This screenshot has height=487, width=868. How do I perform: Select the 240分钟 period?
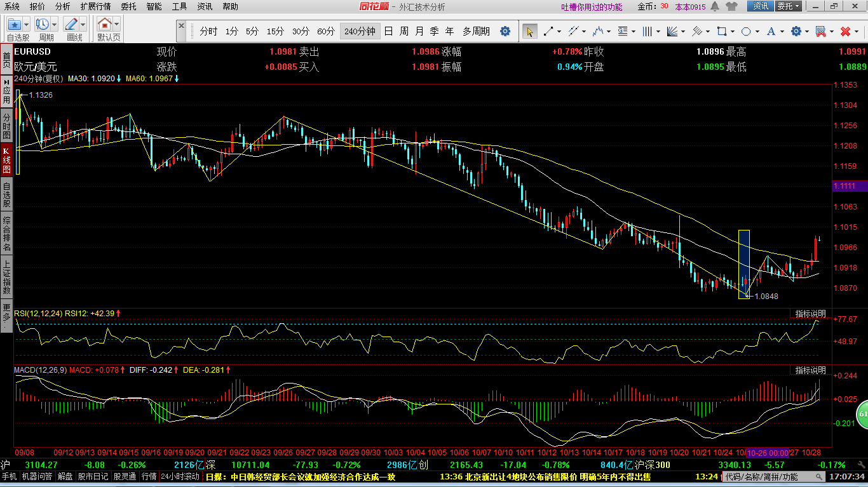point(360,31)
